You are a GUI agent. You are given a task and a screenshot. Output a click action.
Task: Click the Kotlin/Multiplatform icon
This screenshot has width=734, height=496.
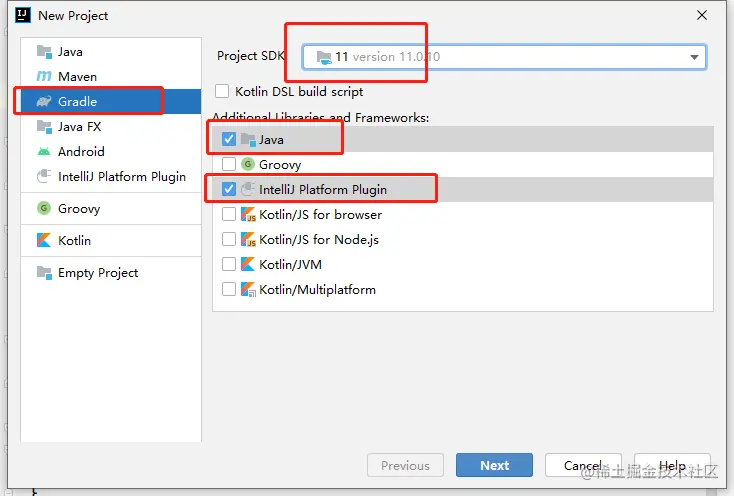click(x=248, y=289)
